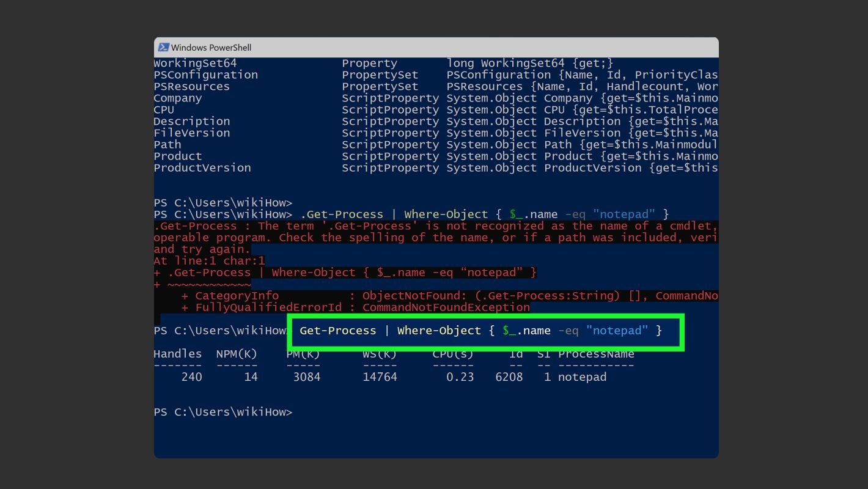
Task: Click the PowerShell icon in the title bar
Action: click(164, 47)
